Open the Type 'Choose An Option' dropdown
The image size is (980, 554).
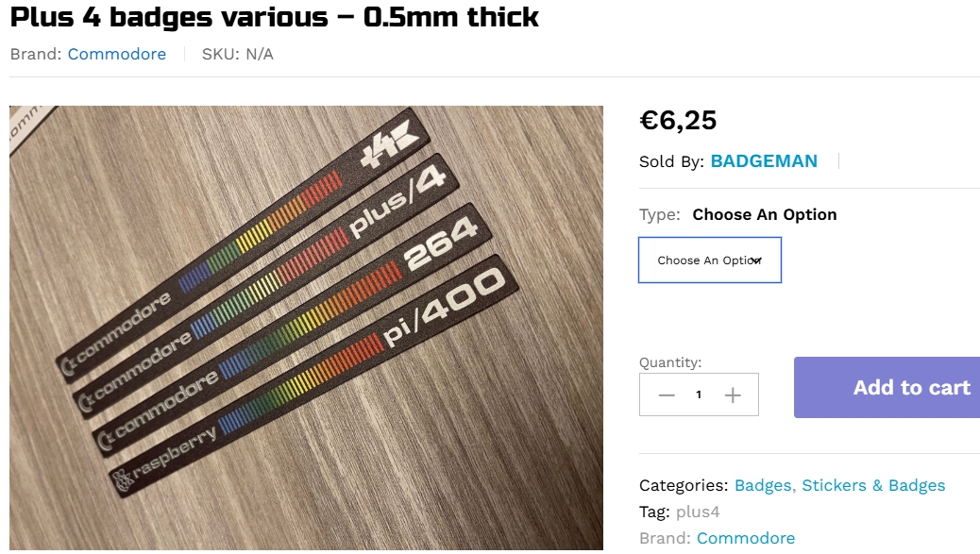point(710,260)
